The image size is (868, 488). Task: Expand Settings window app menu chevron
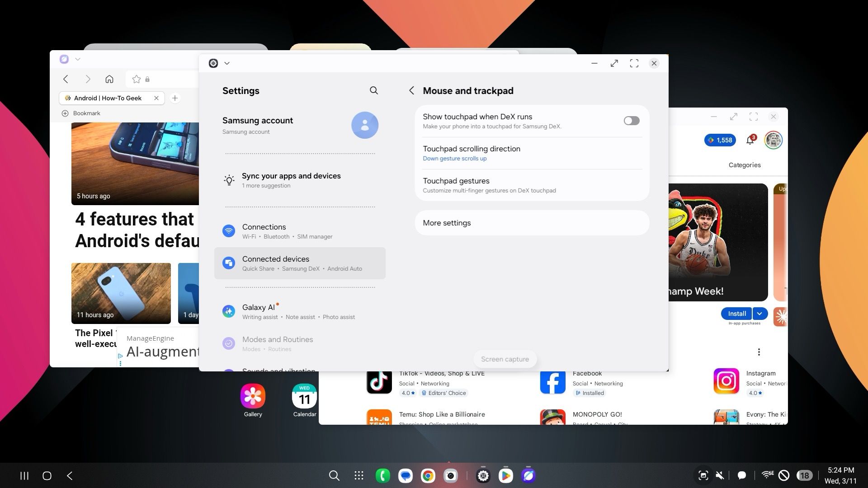(227, 63)
